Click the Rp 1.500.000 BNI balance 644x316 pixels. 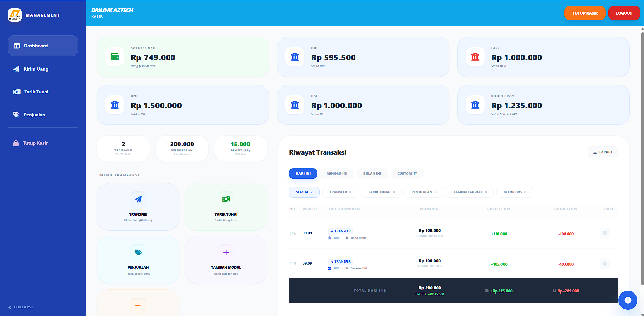156,106
